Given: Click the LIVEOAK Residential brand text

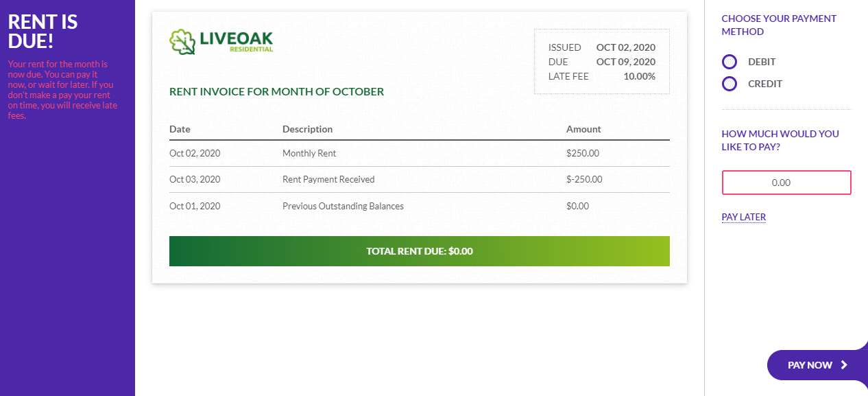Looking at the screenshot, I should [237, 41].
